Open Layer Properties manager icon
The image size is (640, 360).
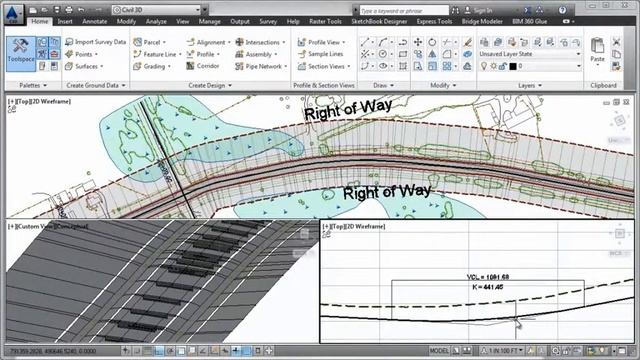484,42
